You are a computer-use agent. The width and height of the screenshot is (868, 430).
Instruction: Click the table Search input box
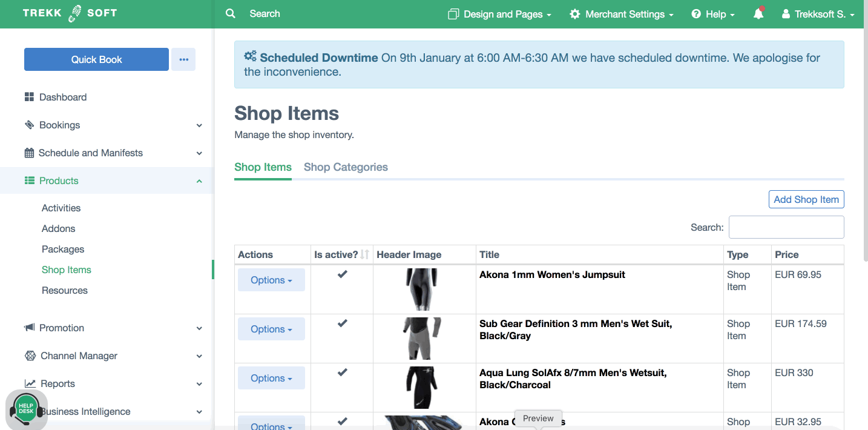[x=786, y=227]
